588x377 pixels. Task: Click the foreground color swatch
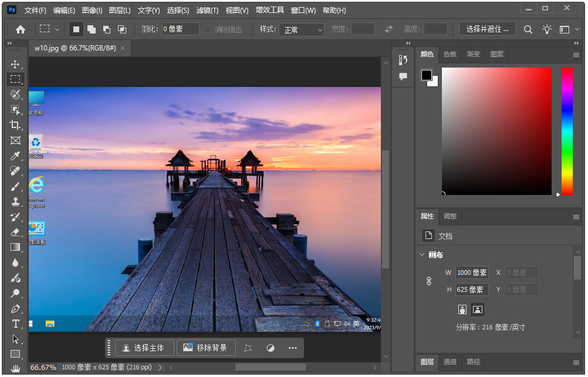pyautogui.click(x=426, y=74)
